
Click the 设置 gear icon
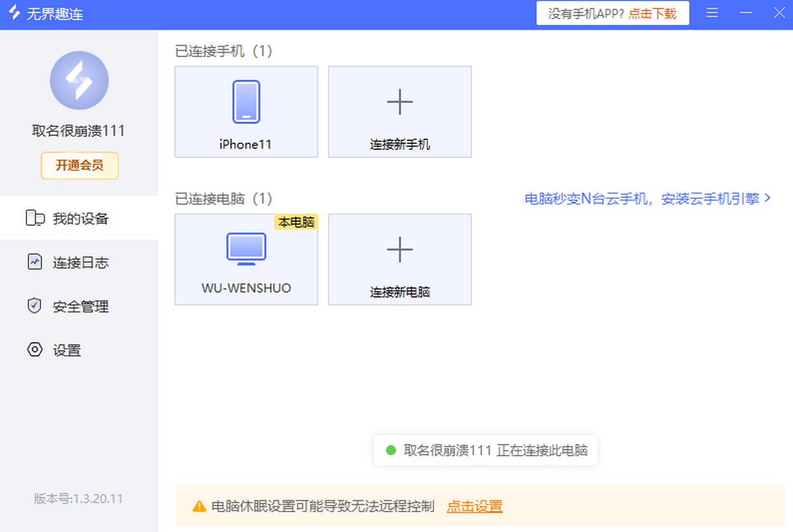point(34,350)
